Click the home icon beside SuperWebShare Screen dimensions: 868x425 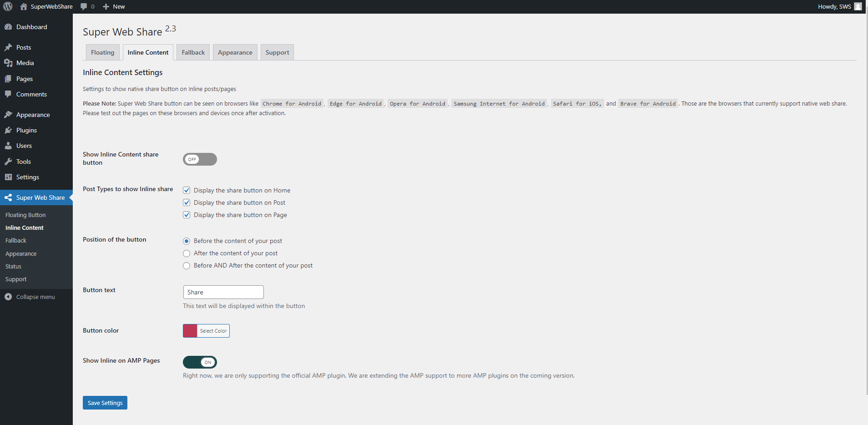click(x=24, y=6)
